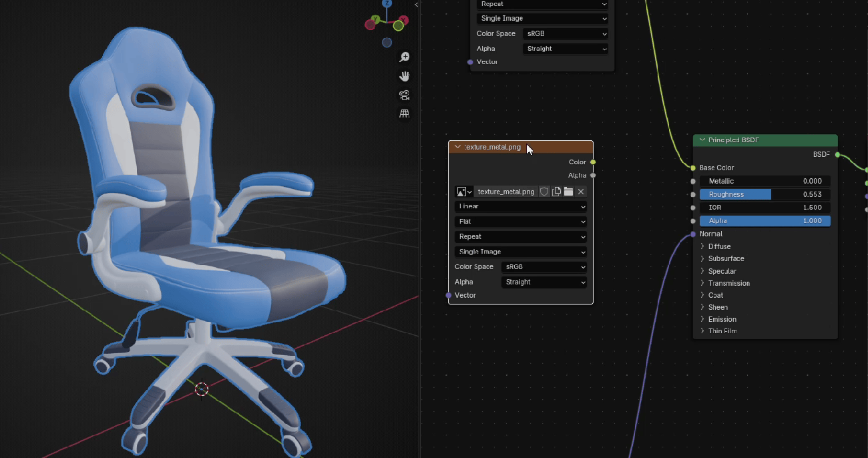This screenshot has height=458, width=868.
Task: Switch perspective/orthographic with the grid icon
Action: point(404,113)
